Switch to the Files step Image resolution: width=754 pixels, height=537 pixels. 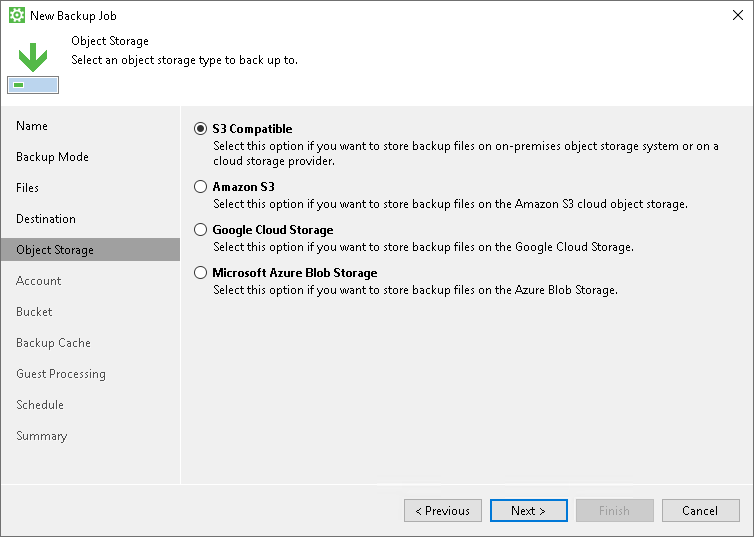pos(27,188)
